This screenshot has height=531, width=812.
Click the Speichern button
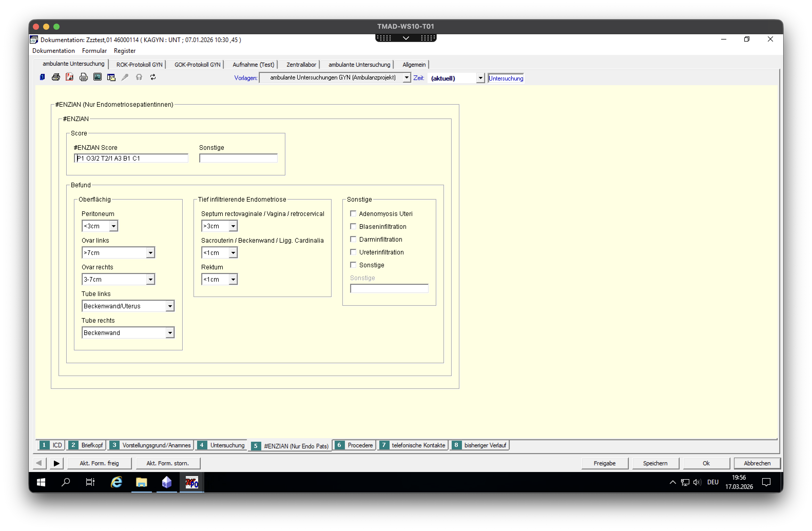pos(655,463)
